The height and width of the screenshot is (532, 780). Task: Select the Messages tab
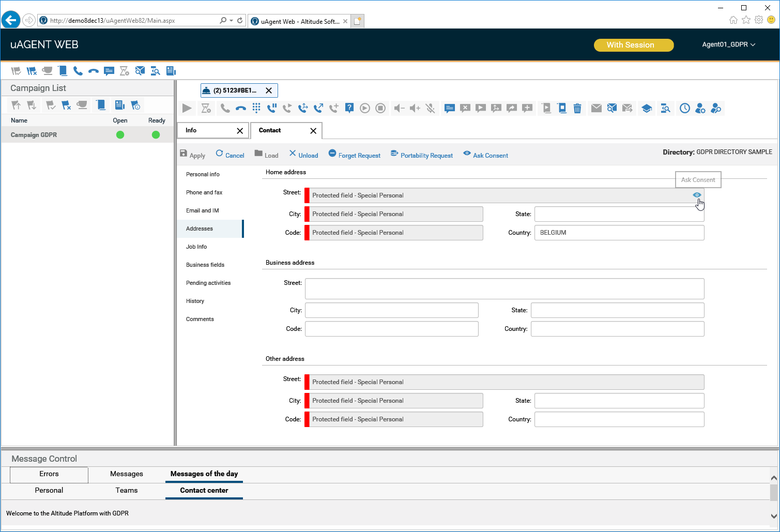pos(127,474)
